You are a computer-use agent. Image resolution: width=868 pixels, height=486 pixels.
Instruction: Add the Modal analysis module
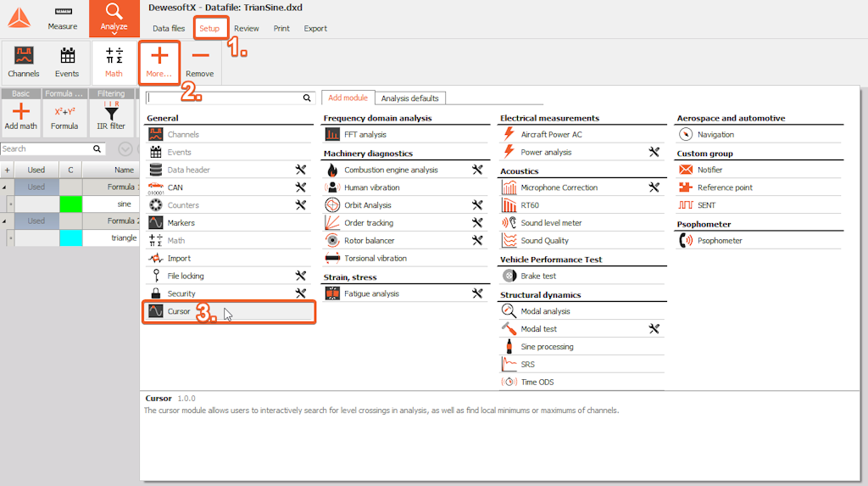[582, 311]
